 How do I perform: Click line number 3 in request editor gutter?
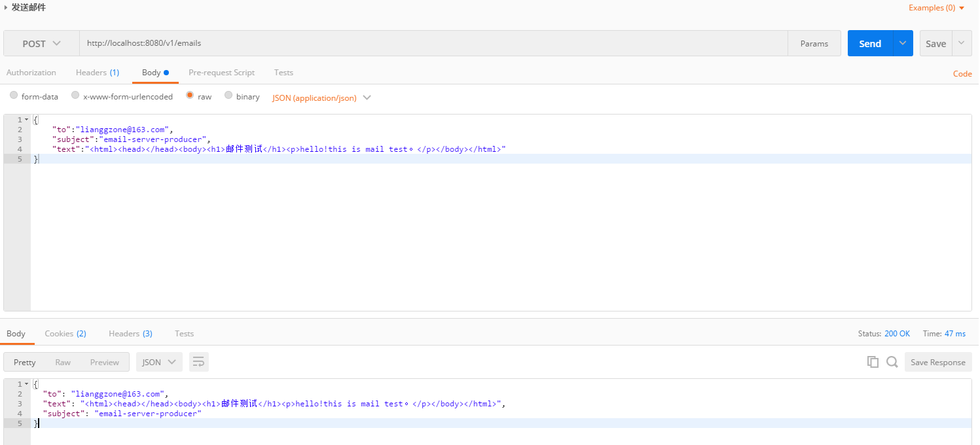coord(20,139)
